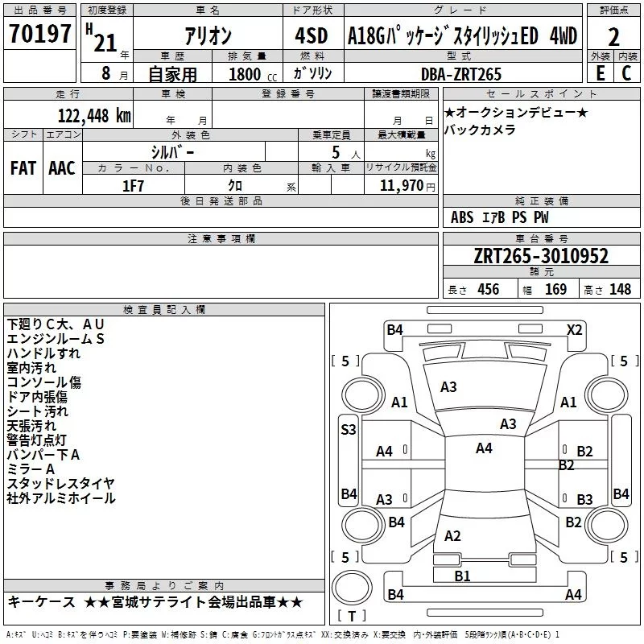Click the spare tire circle above T
The height and width of the screenshot is (644, 644).
click(x=352, y=588)
